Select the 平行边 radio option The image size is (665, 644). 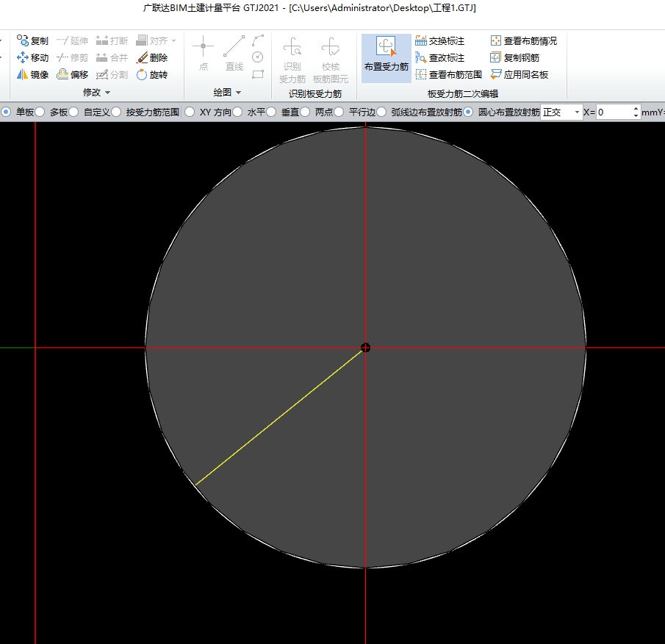(x=339, y=112)
